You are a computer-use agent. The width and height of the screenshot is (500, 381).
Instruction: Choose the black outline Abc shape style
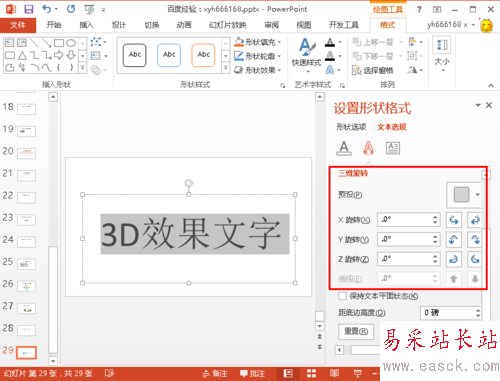pyautogui.click(x=135, y=55)
